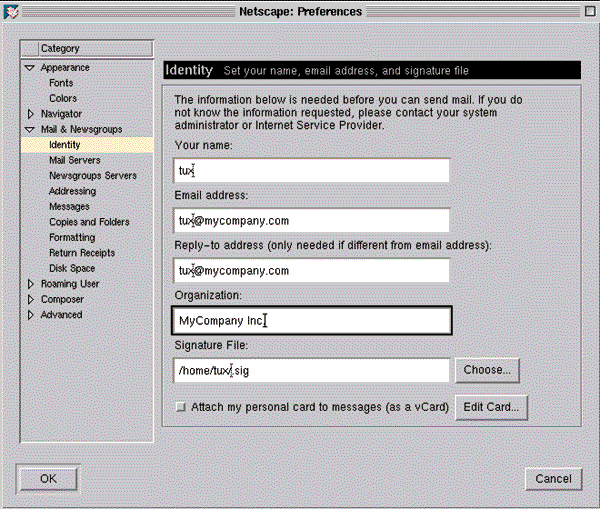Click the Your name text field
Image resolution: width=600 pixels, height=509 pixels.
click(310, 171)
